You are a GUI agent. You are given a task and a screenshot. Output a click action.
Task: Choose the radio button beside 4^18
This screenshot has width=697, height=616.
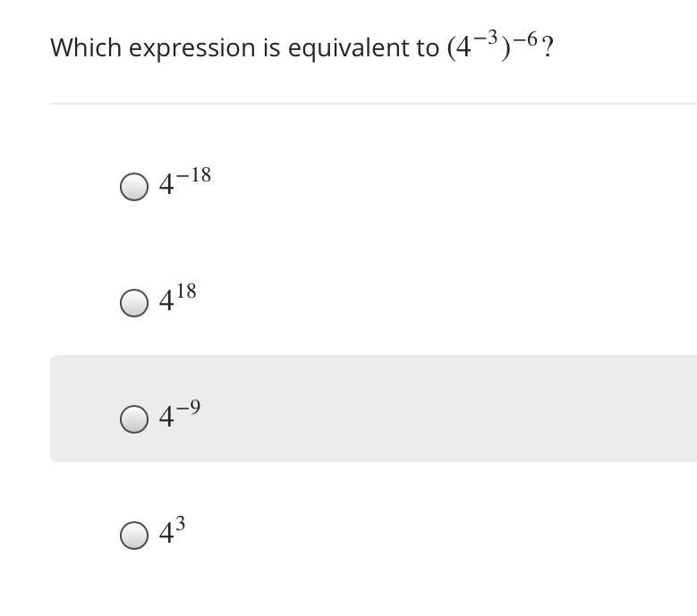click(134, 303)
